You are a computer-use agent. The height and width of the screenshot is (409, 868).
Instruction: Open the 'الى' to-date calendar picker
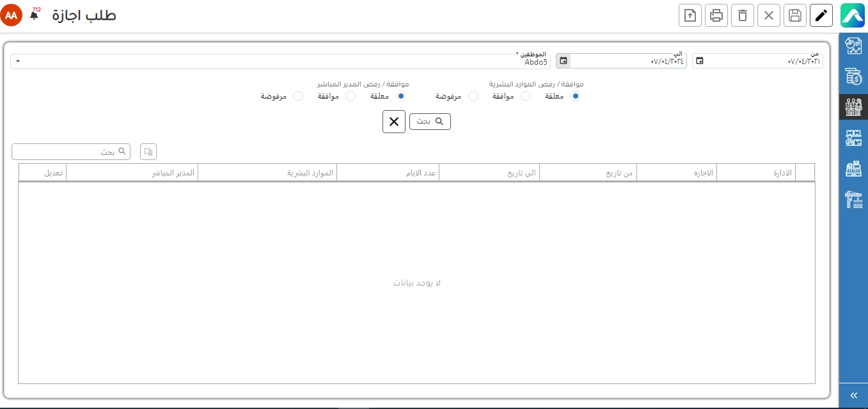[x=563, y=61]
